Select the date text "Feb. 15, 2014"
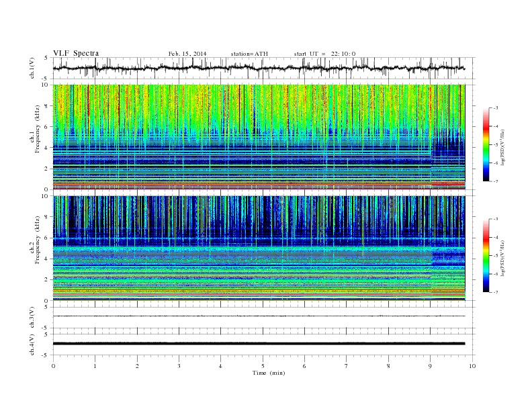Image resolution: width=532 pixels, height=411 pixels. click(187, 54)
